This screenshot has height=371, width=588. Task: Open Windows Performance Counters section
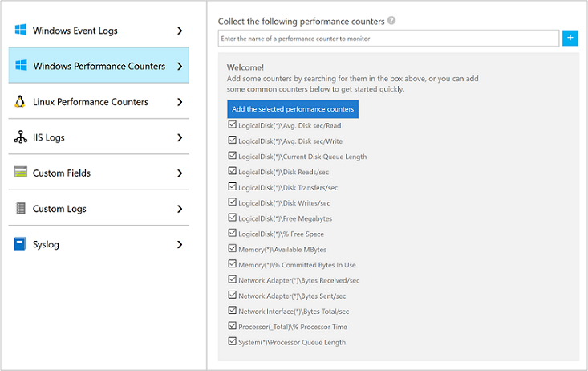point(99,67)
